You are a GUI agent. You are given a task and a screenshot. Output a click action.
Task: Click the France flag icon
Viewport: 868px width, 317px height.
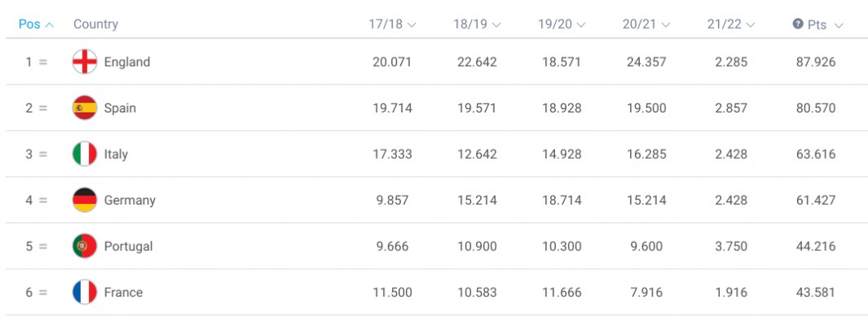click(85, 292)
